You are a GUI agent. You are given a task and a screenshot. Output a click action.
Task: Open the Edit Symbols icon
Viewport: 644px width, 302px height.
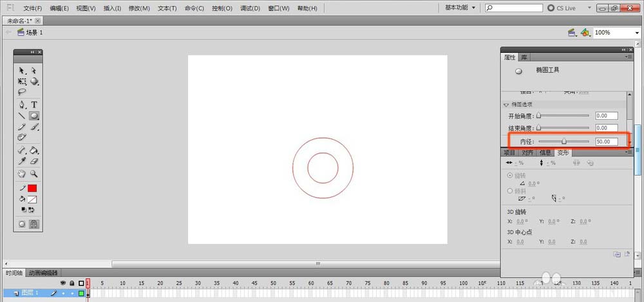tap(585, 32)
